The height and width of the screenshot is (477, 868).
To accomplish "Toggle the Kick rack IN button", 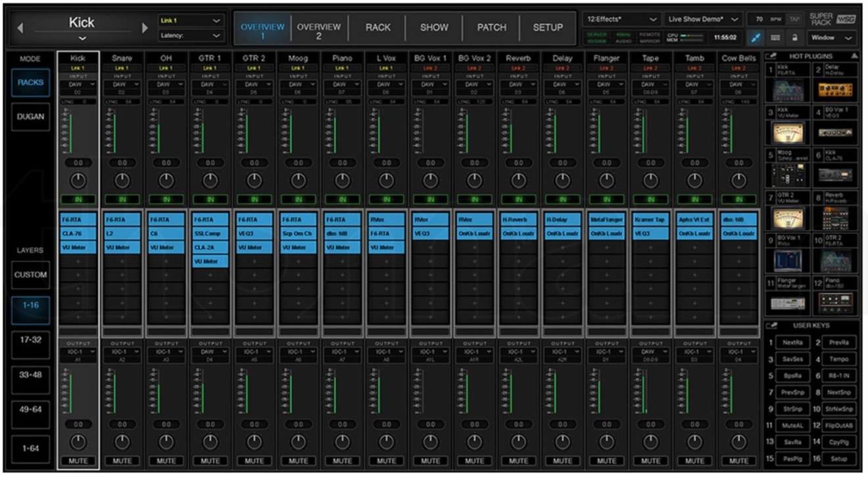I will (78, 199).
